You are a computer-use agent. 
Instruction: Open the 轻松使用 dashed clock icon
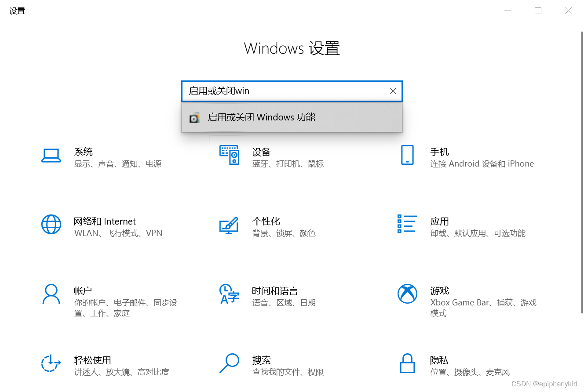[x=51, y=363]
